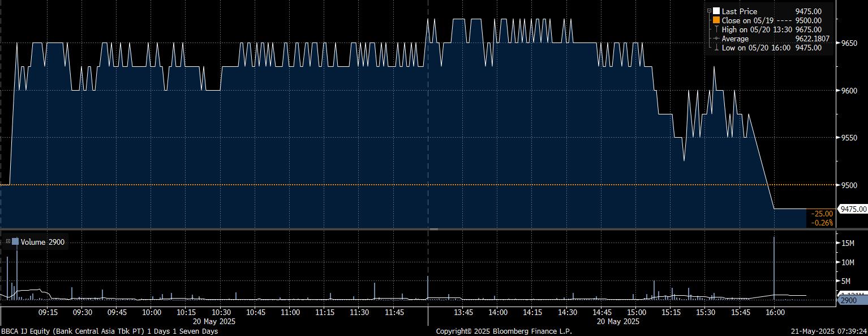868x336 pixels.
Task: Click the 11:45 time axis label
Action: coord(394,312)
